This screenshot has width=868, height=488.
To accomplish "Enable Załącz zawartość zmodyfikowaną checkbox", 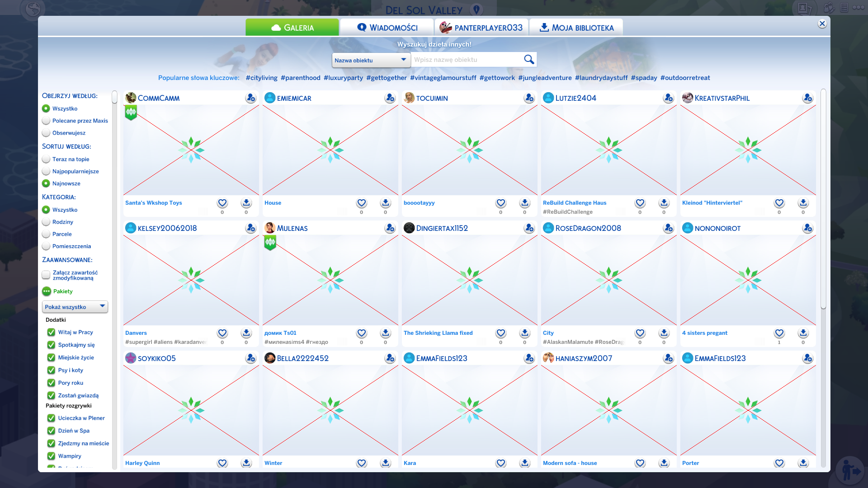I will [x=46, y=275].
